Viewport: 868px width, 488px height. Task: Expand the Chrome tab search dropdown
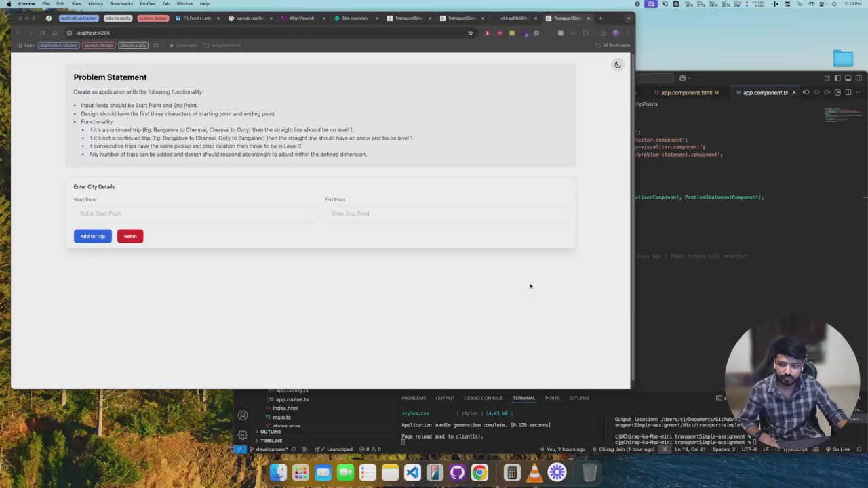628,18
